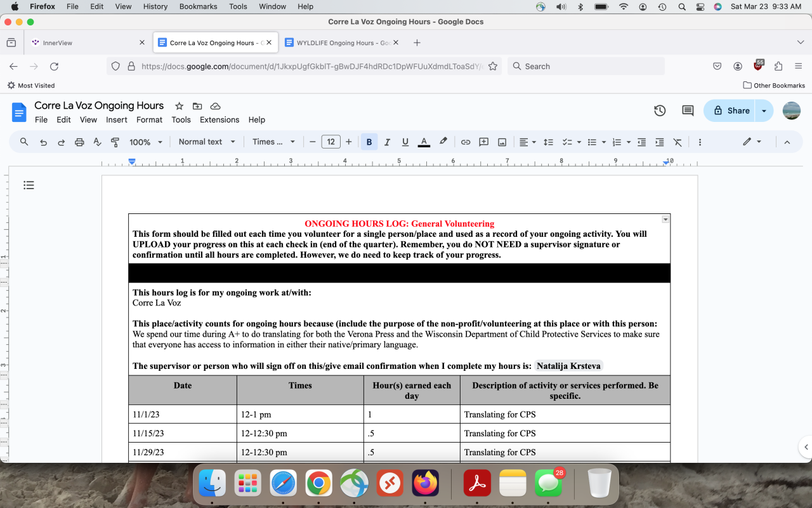Open the Docs File menu
Viewport: 812px width, 508px height.
[x=41, y=119]
